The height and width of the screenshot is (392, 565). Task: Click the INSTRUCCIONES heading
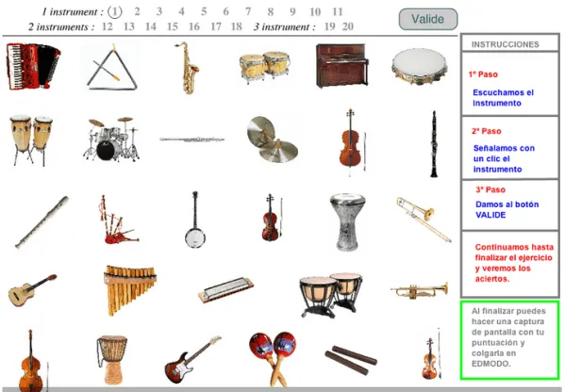pos(506,44)
